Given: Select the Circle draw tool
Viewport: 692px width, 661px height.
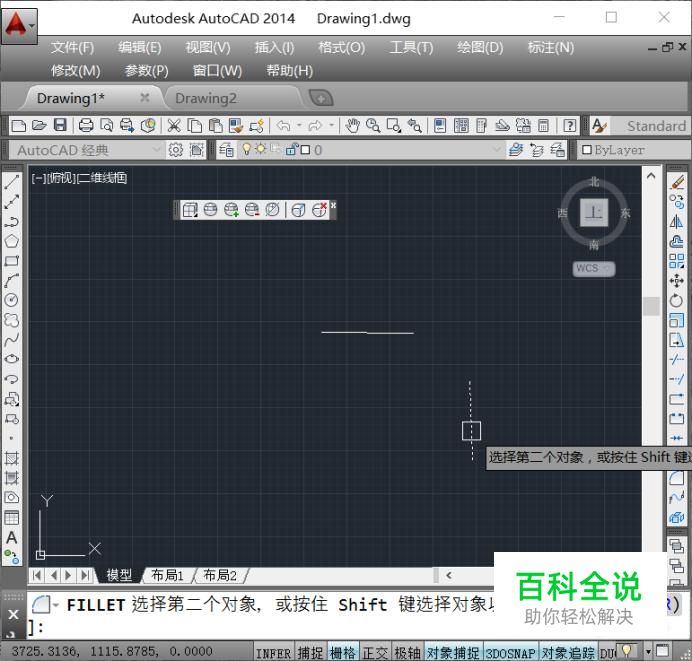Looking at the screenshot, I should click(x=11, y=300).
